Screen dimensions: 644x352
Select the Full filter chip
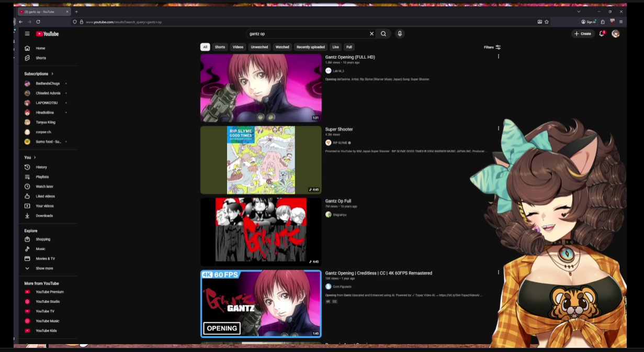click(349, 47)
